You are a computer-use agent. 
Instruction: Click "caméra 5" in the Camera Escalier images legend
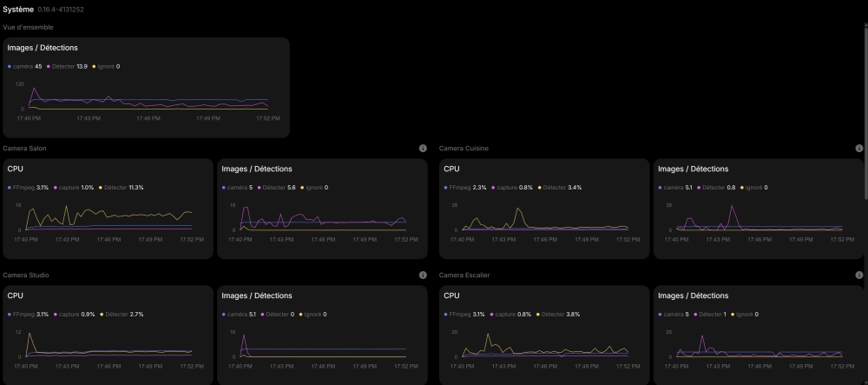pos(674,315)
